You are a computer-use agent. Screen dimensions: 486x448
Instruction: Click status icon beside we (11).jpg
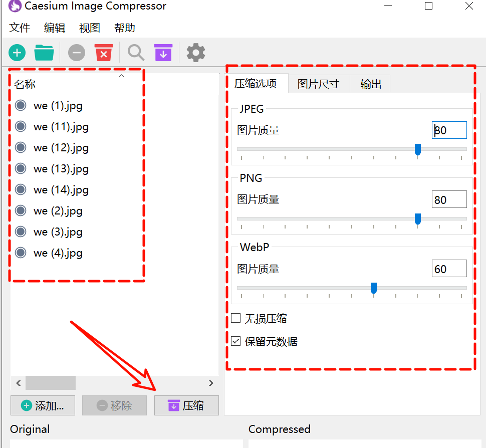pos(21,126)
